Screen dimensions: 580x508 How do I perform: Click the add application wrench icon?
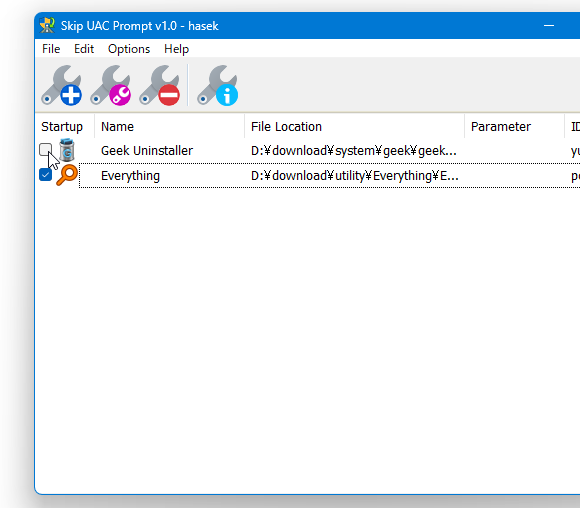point(61,85)
